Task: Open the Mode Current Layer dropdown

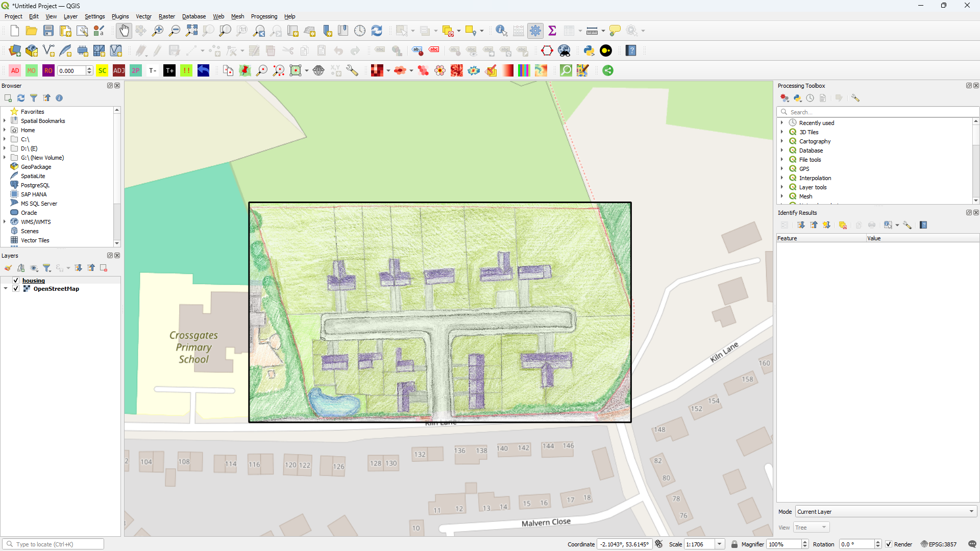Action: 885,512
